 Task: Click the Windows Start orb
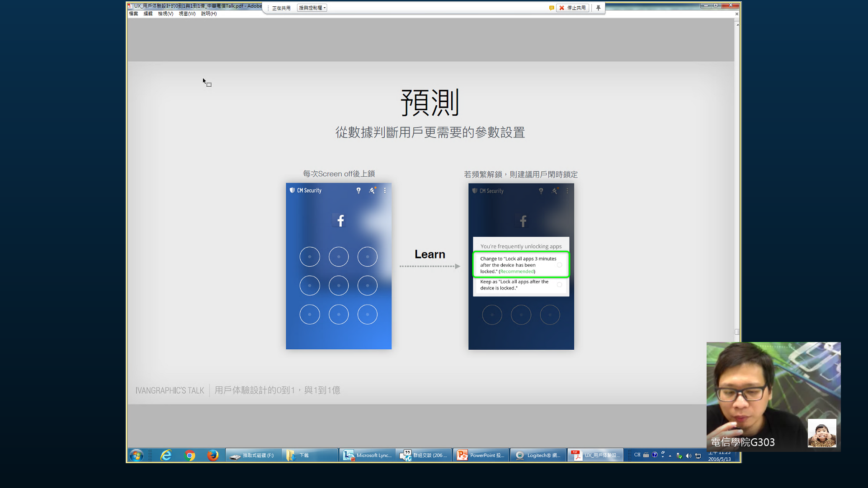tap(136, 455)
